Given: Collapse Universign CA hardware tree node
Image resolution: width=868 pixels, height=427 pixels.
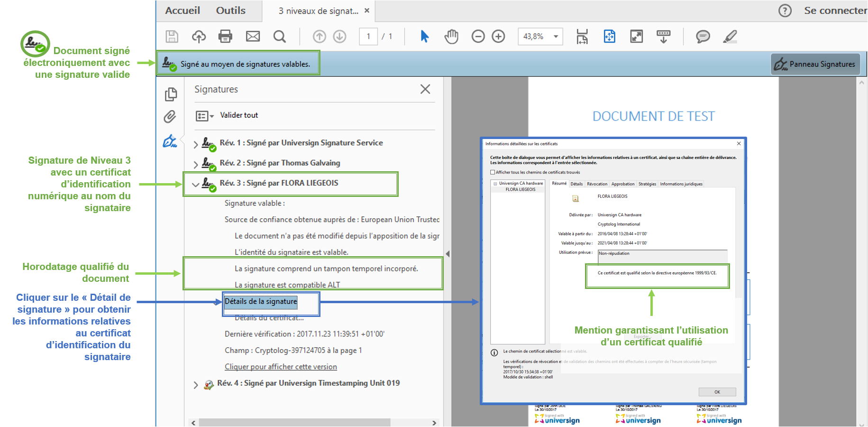Looking at the screenshot, I should [x=495, y=184].
